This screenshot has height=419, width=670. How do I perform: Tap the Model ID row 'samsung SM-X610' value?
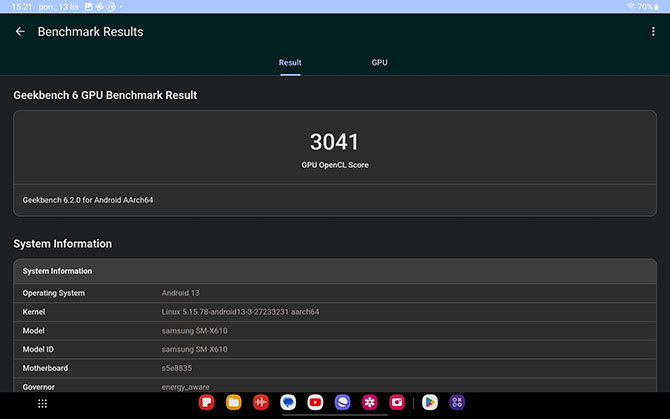(194, 349)
